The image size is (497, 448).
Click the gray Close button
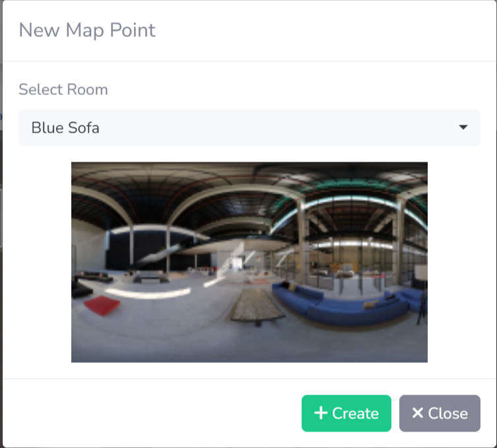[x=440, y=413]
